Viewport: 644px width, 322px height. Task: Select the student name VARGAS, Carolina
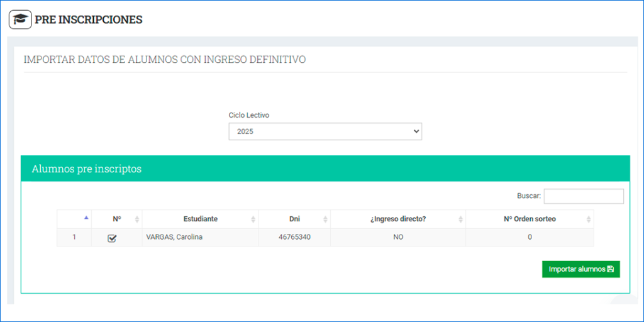(x=174, y=237)
